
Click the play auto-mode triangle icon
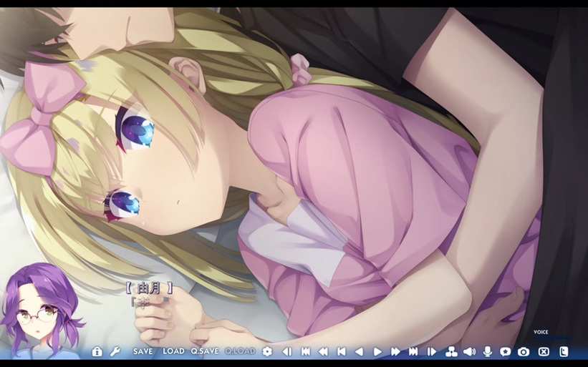click(377, 352)
